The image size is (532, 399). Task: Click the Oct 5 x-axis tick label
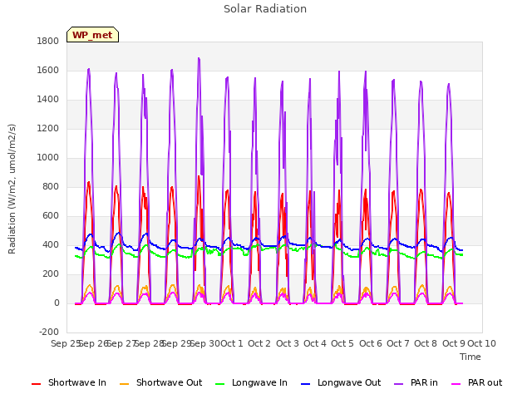342,343
